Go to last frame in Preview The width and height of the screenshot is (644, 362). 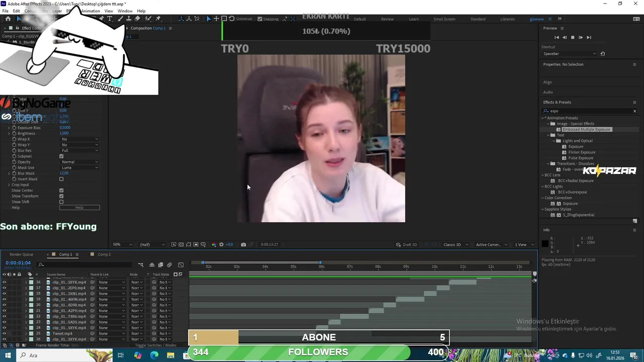pyautogui.click(x=589, y=37)
